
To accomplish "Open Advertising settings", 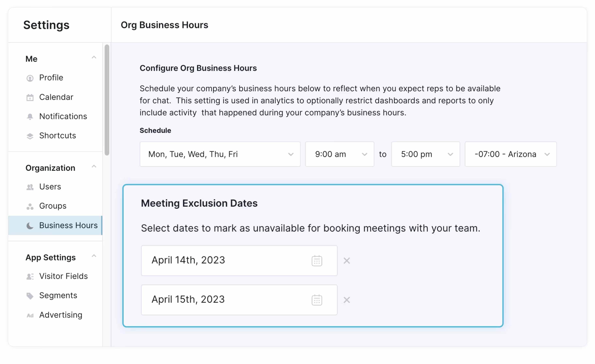I will (x=61, y=315).
